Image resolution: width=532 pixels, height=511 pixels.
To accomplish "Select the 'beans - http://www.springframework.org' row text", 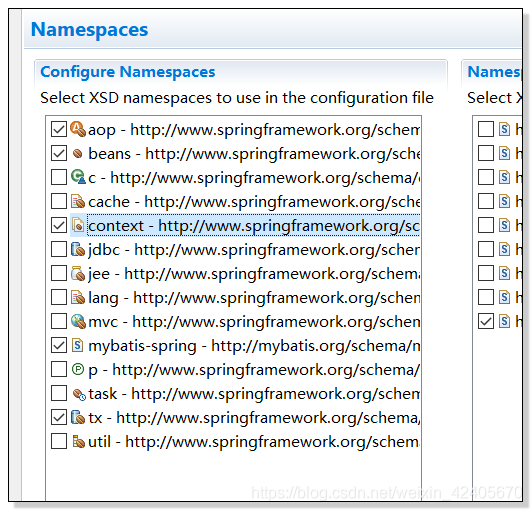I will [x=254, y=154].
